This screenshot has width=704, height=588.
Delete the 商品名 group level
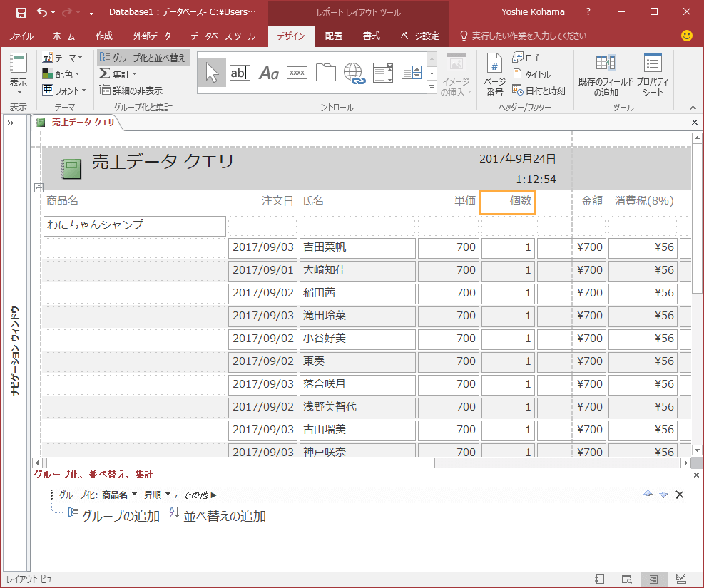click(679, 495)
